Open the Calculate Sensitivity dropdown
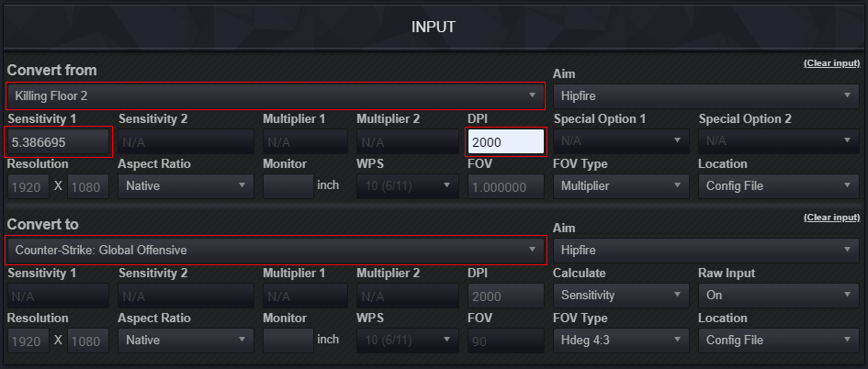 click(x=620, y=296)
